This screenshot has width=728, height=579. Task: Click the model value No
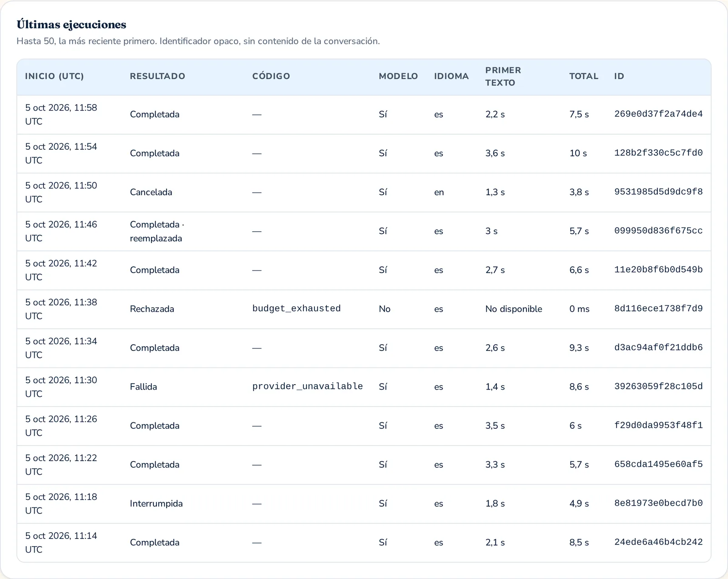(x=385, y=309)
